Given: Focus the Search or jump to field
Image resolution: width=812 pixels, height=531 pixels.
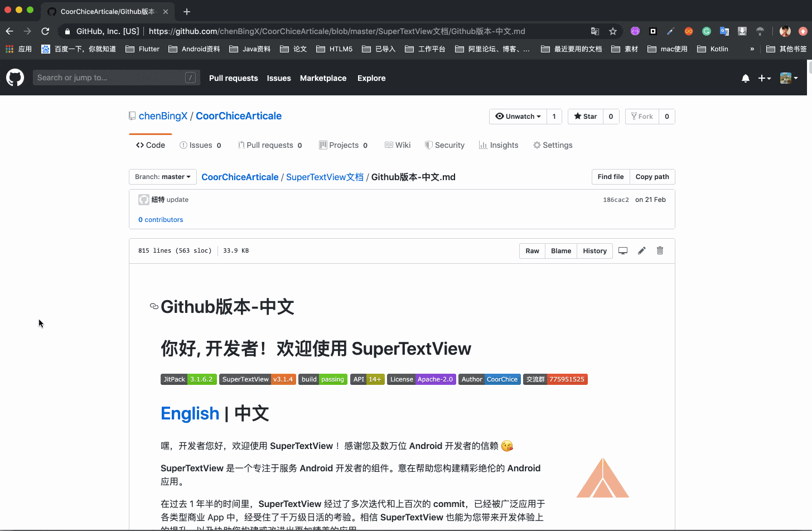Looking at the screenshot, I should 116,78.
